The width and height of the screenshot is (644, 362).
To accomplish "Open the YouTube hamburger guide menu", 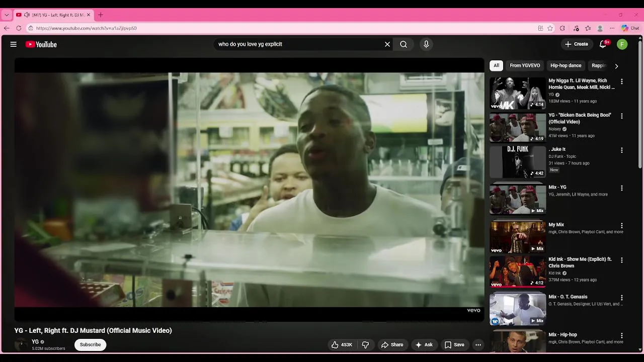I will point(14,44).
